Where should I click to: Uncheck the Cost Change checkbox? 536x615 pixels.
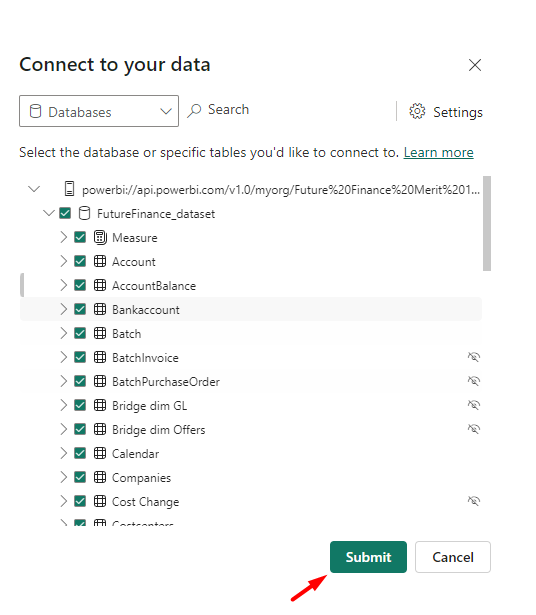click(80, 501)
